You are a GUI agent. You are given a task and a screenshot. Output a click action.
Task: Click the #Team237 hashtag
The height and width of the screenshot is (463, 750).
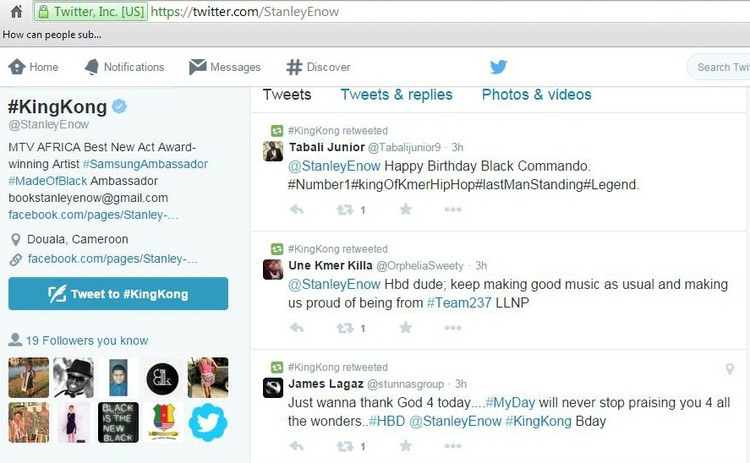click(x=459, y=303)
